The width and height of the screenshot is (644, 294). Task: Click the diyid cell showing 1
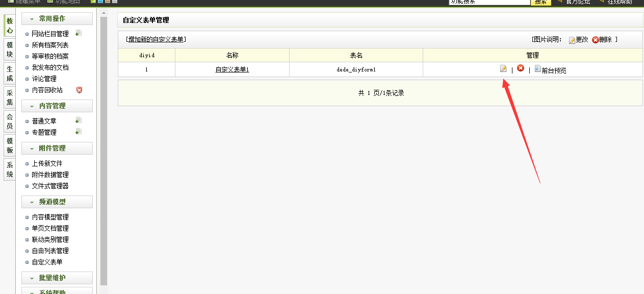click(x=147, y=69)
